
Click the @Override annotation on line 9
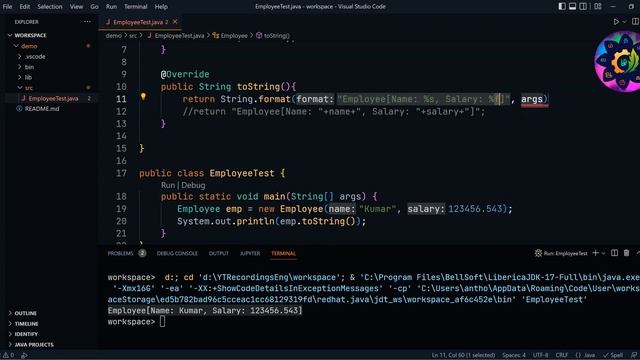pyautogui.click(x=185, y=74)
